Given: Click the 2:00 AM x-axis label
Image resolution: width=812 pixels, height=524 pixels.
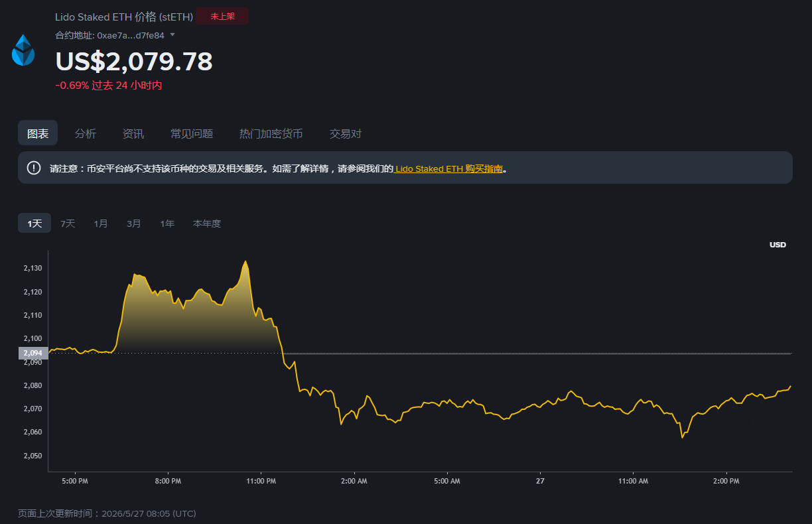Looking at the screenshot, I should (x=354, y=481).
